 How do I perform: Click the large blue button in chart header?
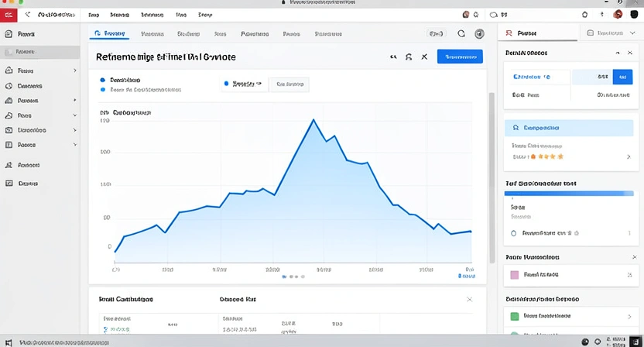pos(459,57)
